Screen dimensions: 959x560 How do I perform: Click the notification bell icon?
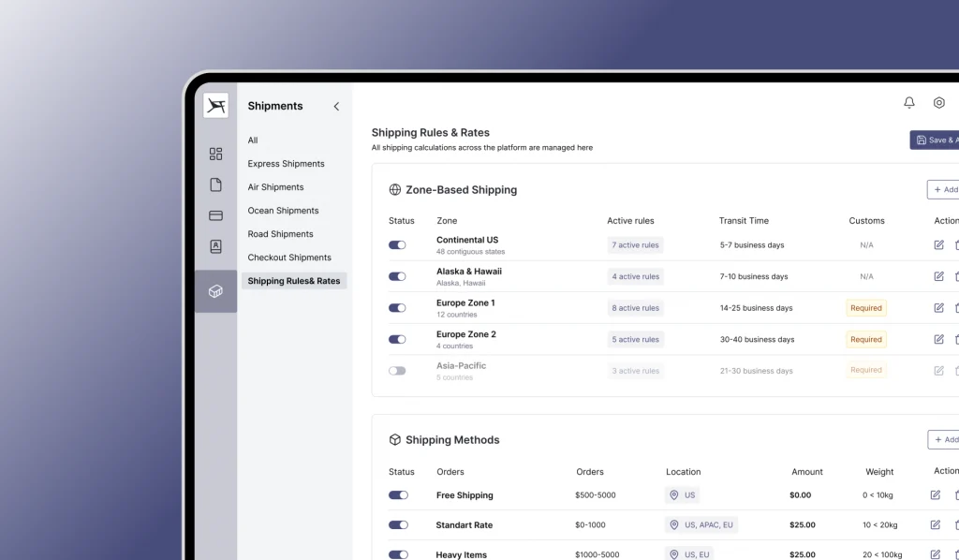[x=908, y=103]
